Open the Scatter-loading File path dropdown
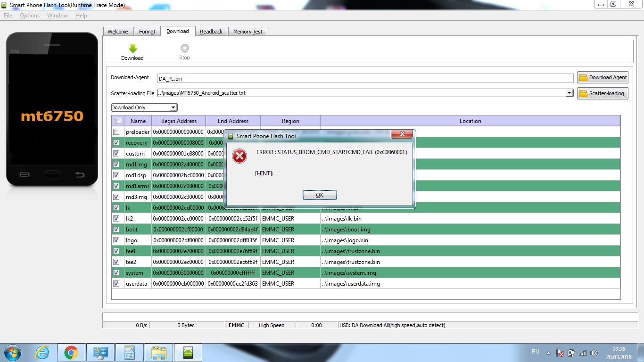Screen dimensions: 644x362 pyautogui.click(x=569, y=93)
